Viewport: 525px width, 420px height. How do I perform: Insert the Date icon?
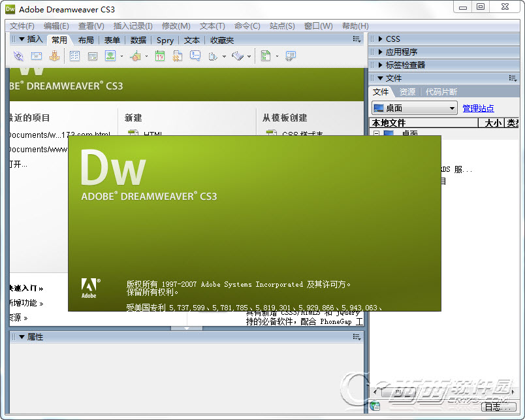point(160,56)
